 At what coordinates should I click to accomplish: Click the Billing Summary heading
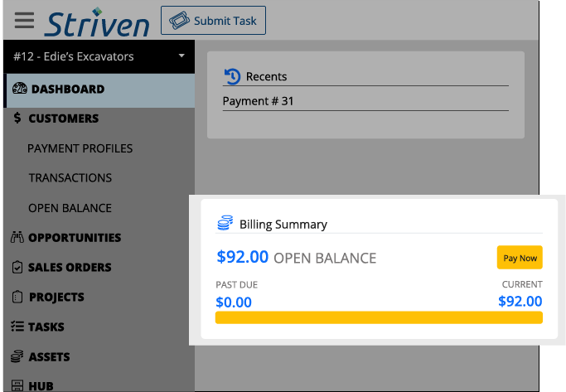[283, 224]
